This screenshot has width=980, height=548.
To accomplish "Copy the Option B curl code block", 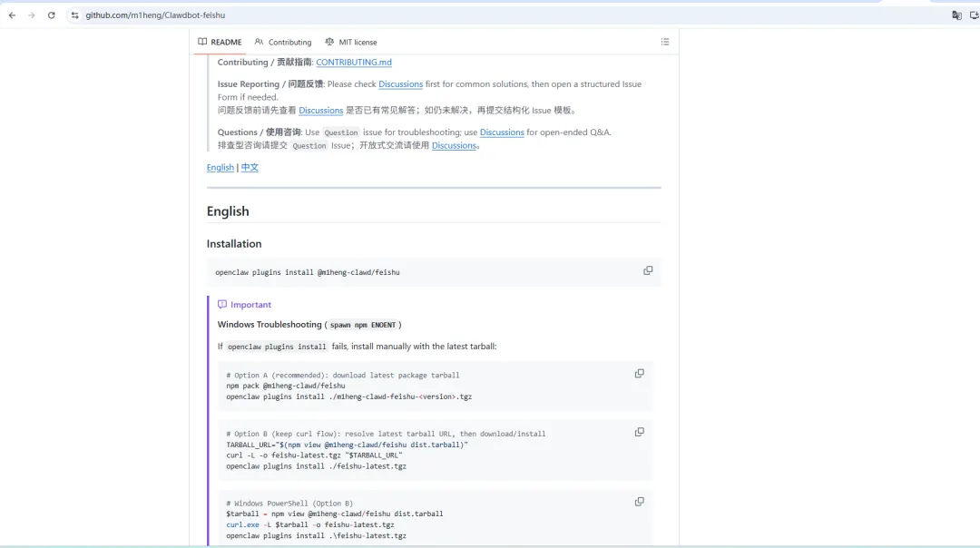I will [640, 433].
